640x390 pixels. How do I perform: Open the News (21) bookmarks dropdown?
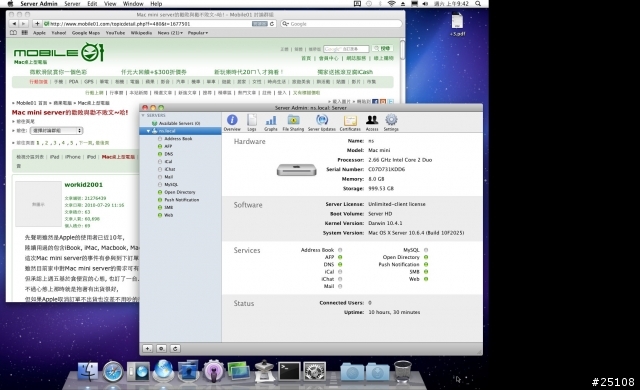tap(170, 33)
